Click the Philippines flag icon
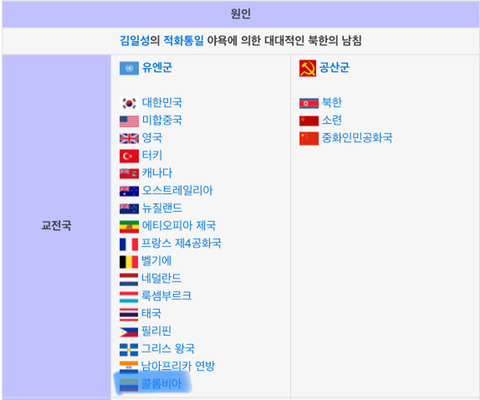The height and width of the screenshot is (400, 480). (x=129, y=332)
